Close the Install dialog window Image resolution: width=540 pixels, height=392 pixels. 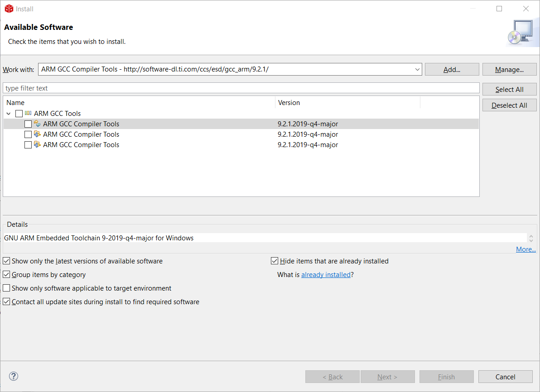(x=526, y=9)
